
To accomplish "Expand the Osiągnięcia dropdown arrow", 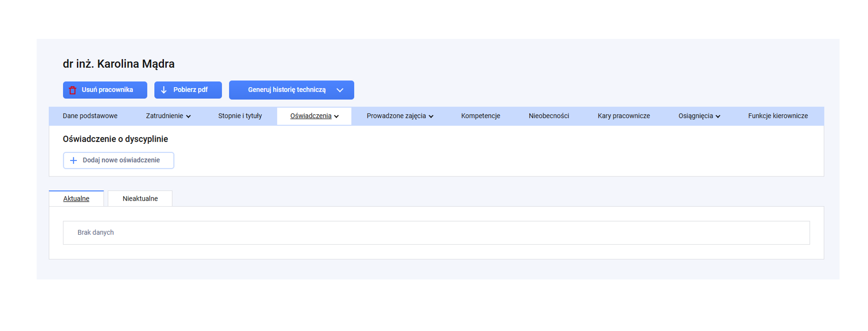I will coord(718,116).
